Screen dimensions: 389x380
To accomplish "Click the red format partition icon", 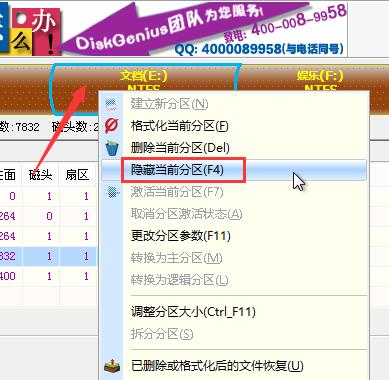I will 112,126.
